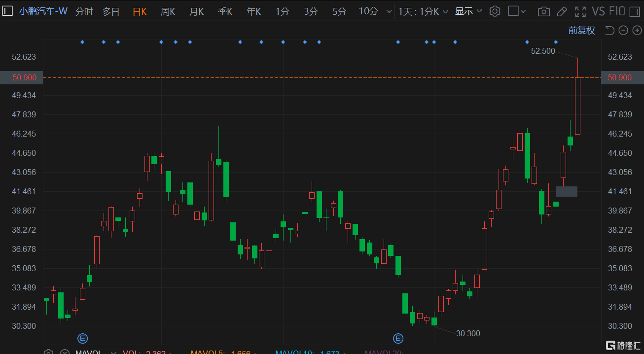Open the 1天:1分K range dropdown
The height and width of the screenshot is (354, 644).
(x=424, y=11)
